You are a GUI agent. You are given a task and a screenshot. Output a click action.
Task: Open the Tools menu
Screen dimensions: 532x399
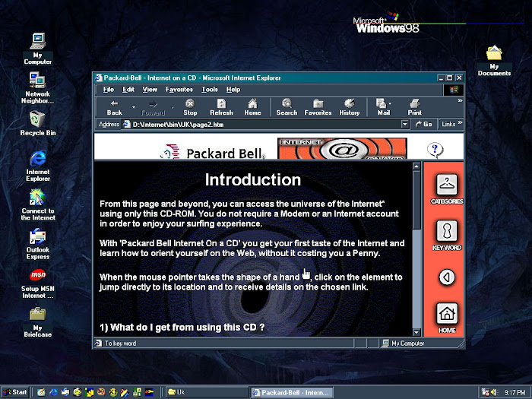coord(210,90)
